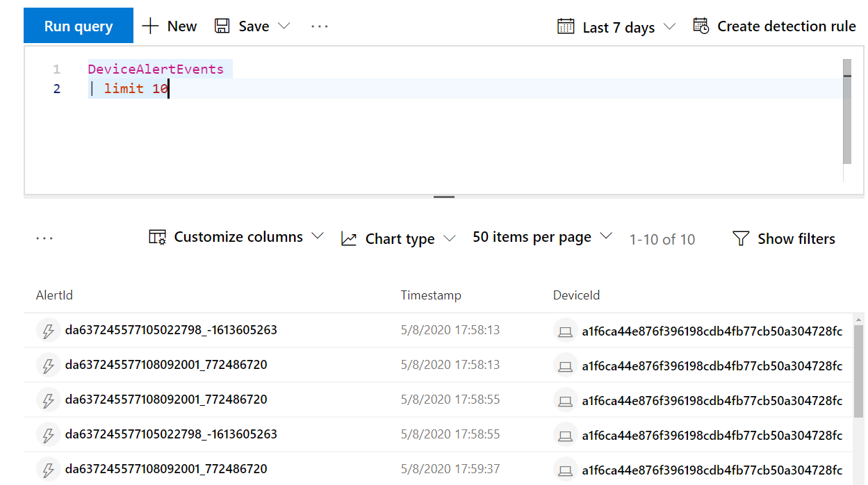This screenshot has width=868, height=485.
Task: Click the Run query button
Action: [78, 26]
